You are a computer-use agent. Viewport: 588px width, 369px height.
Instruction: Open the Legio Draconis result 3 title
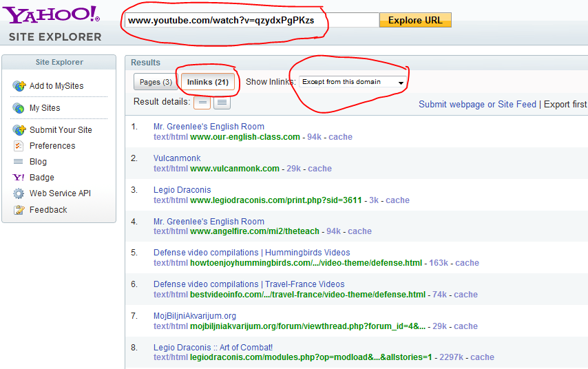click(x=182, y=190)
